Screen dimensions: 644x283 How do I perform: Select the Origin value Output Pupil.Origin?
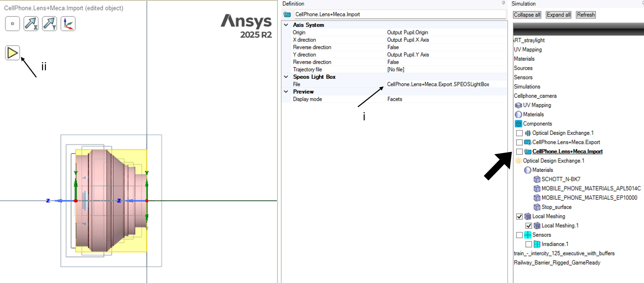pos(407,33)
